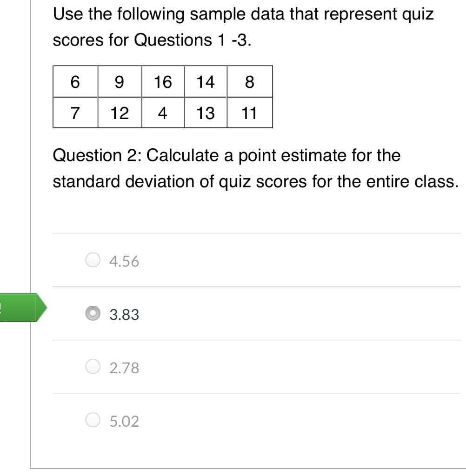Pick the answer option 5.02
The width and height of the screenshot is (466, 476).
pyautogui.click(x=93, y=421)
